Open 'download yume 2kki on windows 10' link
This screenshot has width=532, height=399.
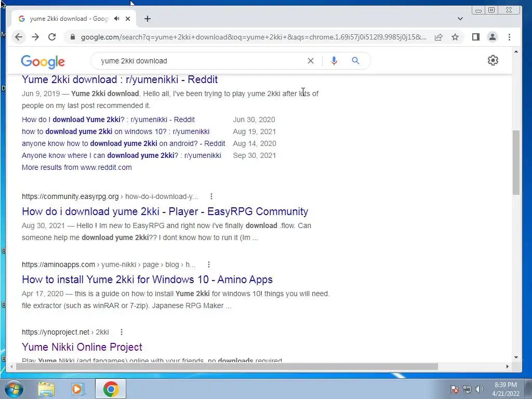pyautogui.click(x=116, y=131)
